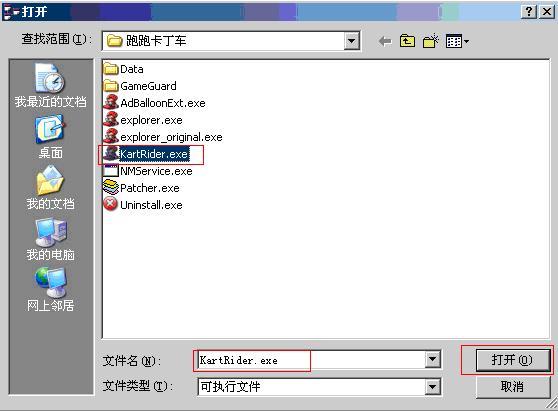The width and height of the screenshot is (558, 411).
Task: Click the 打开 (Open) button
Action: pyautogui.click(x=512, y=360)
